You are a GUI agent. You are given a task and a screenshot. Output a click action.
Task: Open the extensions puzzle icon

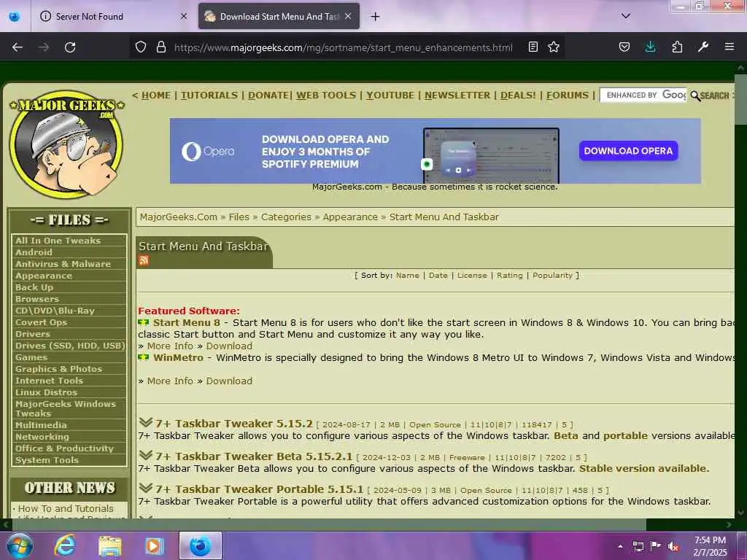(677, 47)
